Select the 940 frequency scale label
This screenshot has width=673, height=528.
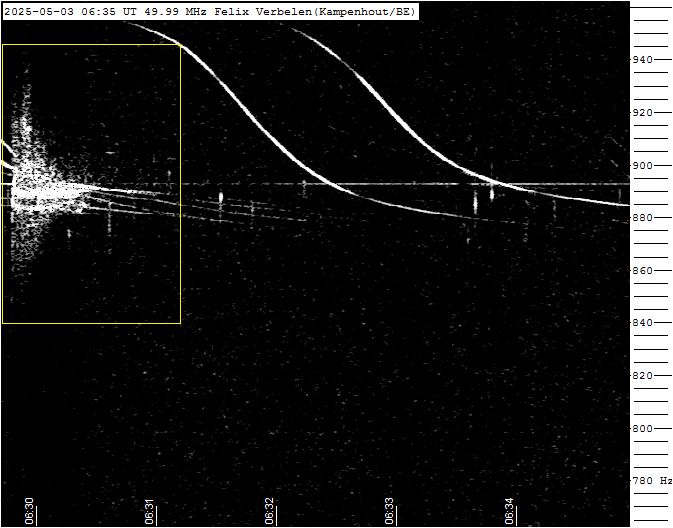click(x=642, y=60)
